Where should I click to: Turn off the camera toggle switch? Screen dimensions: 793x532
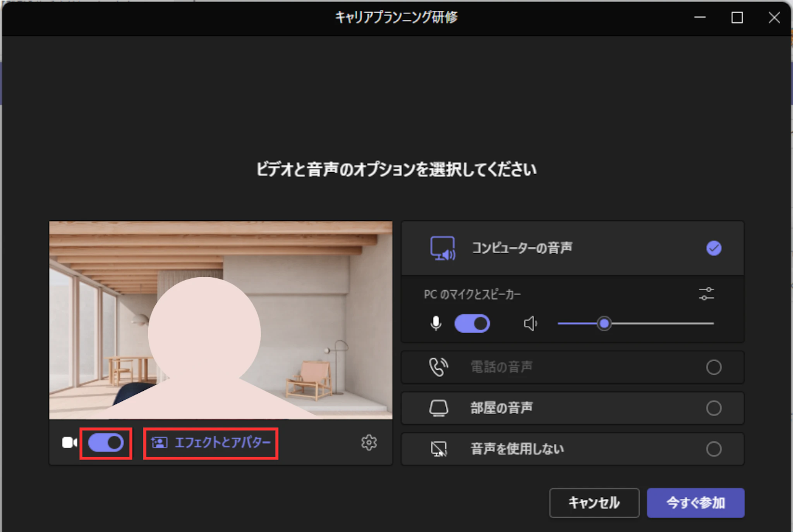tap(106, 443)
